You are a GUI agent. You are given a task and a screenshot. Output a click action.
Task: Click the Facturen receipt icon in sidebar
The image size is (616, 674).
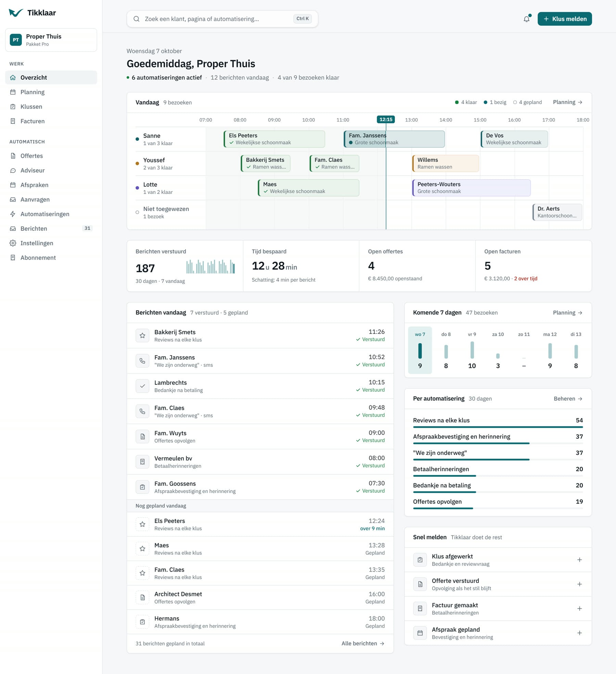[13, 121]
